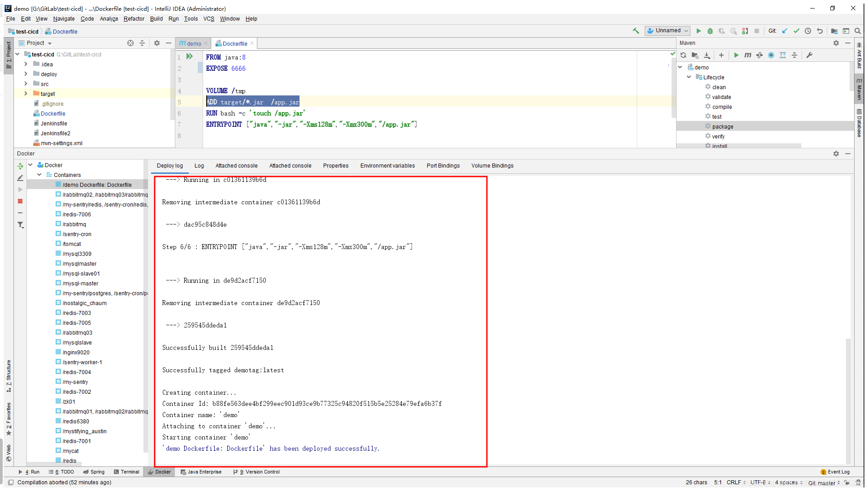Open the Navigate menu
The image size is (868, 491).
[64, 19]
